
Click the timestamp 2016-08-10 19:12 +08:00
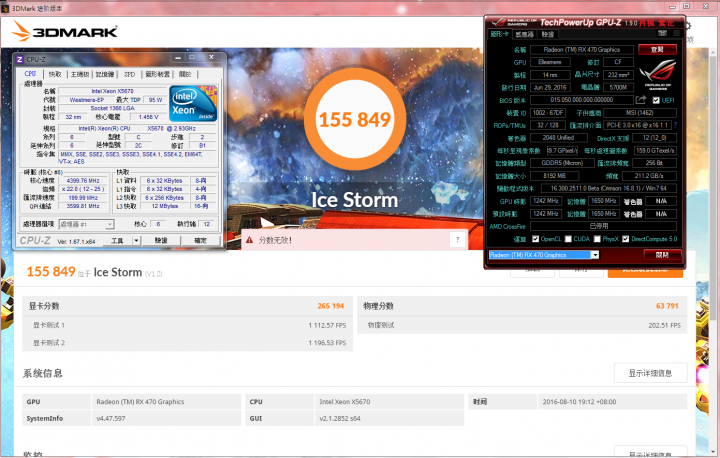point(579,401)
